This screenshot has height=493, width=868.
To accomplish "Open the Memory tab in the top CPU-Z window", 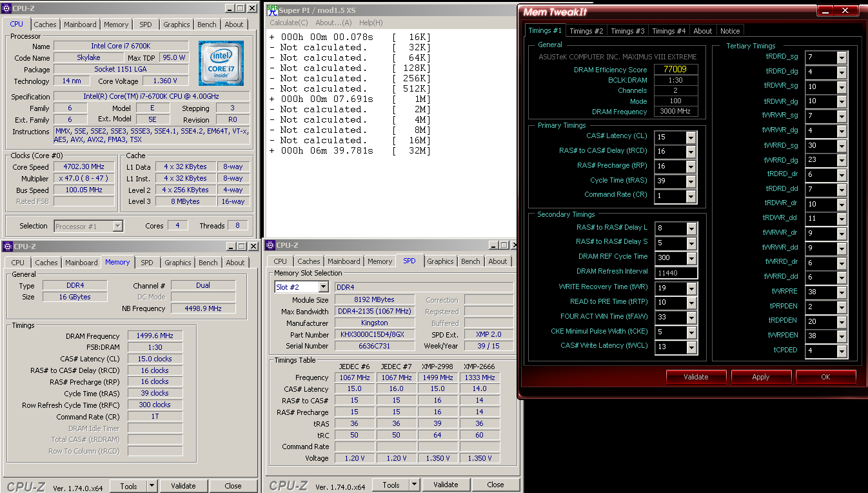I will 116,25.
